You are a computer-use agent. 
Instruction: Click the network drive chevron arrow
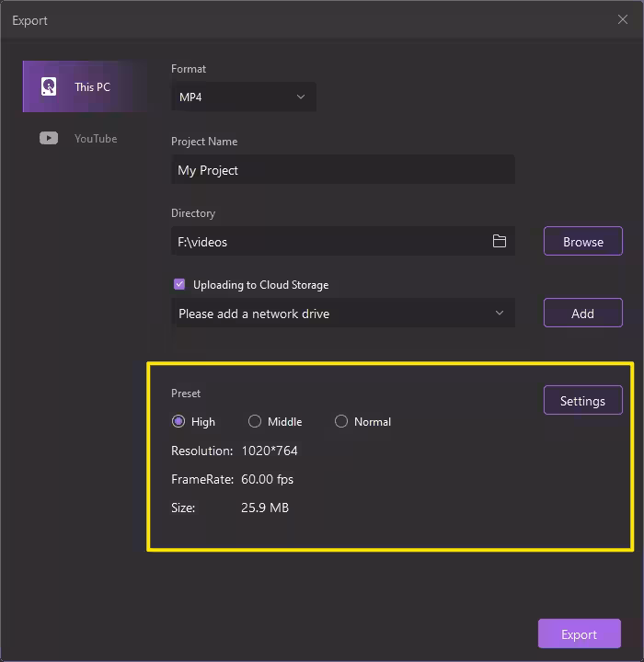pos(500,314)
